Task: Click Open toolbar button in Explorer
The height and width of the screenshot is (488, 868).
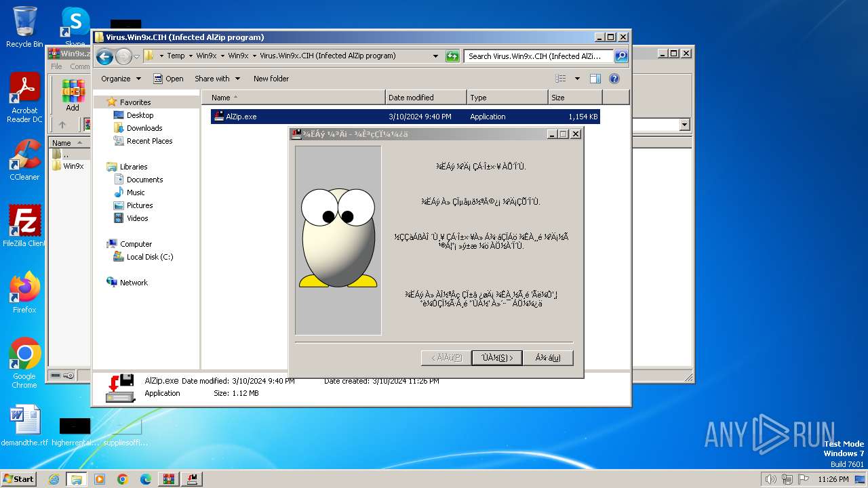Action: coord(168,79)
